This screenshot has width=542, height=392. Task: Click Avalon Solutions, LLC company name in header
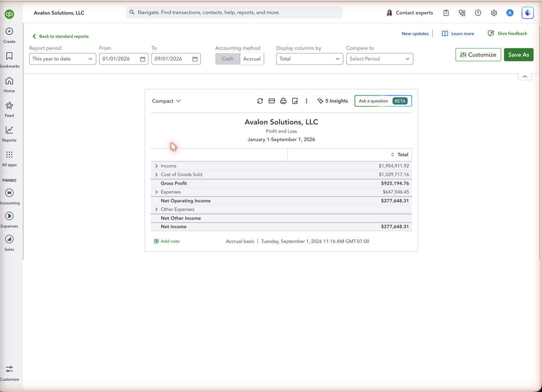(x=59, y=13)
